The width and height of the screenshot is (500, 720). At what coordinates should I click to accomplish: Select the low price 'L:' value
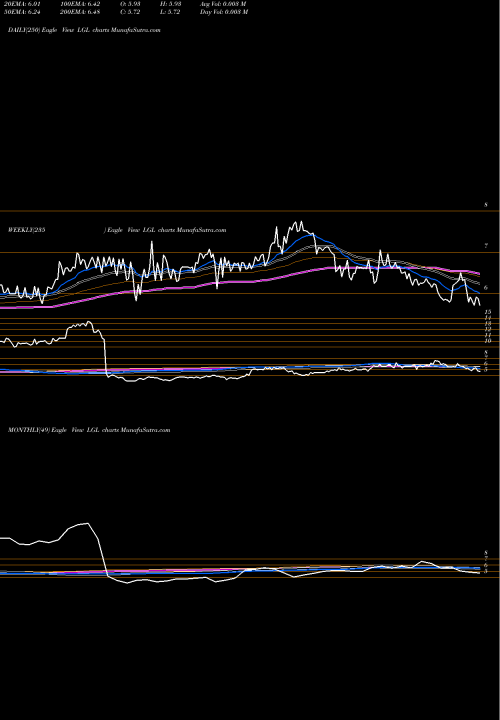coord(170,12)
